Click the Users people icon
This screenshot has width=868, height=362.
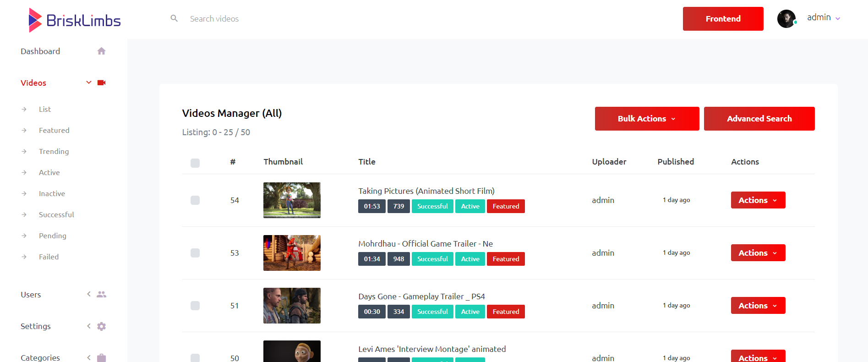coord(102,294)
